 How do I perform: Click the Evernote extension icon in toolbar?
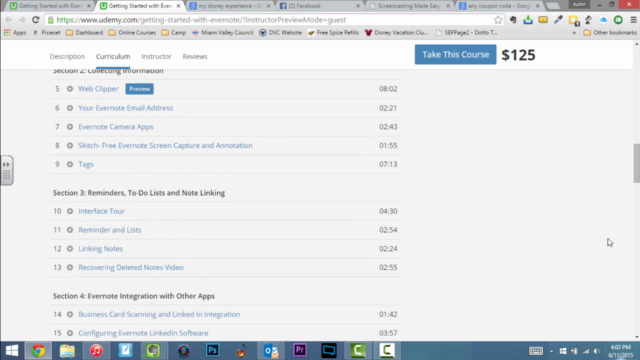click(513, 20)
